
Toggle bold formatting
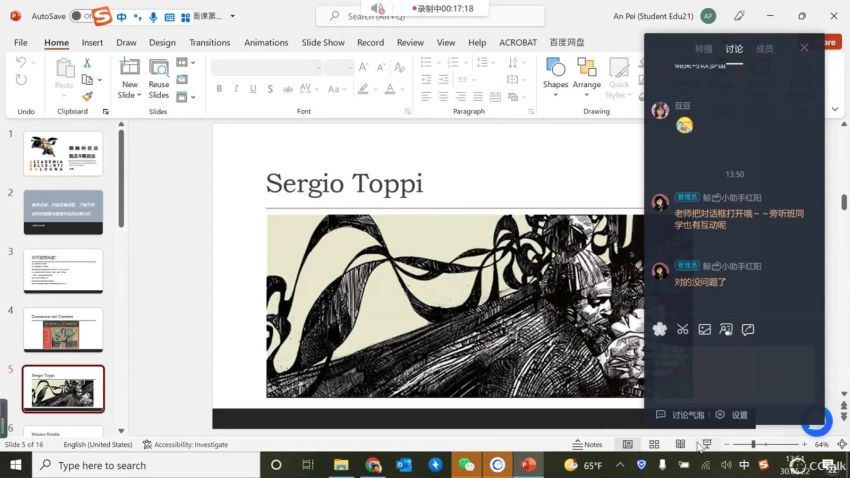click(219, 89)
